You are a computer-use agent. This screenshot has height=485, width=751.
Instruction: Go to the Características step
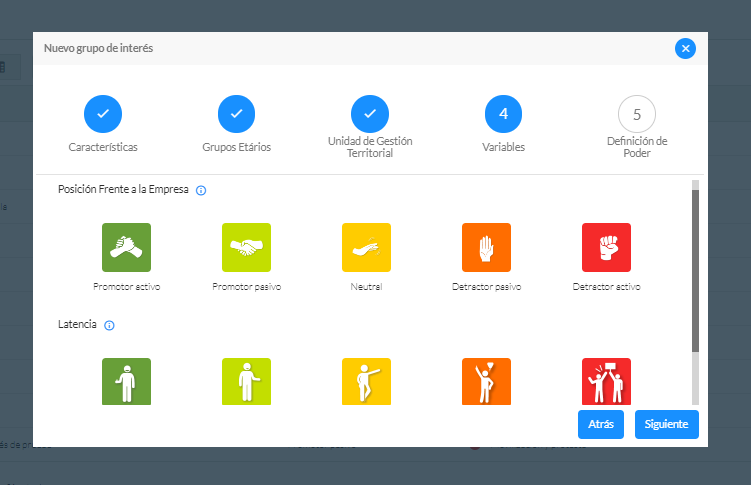coord(103,114)
